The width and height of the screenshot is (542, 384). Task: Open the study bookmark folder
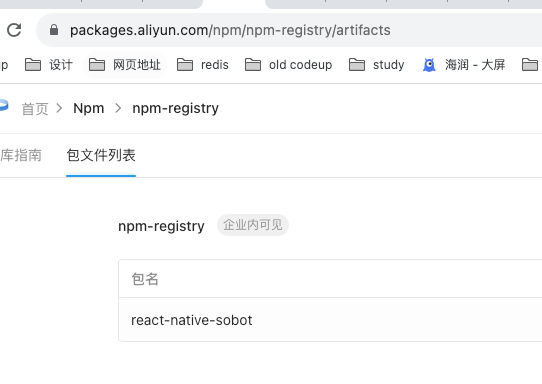(376, 65)
